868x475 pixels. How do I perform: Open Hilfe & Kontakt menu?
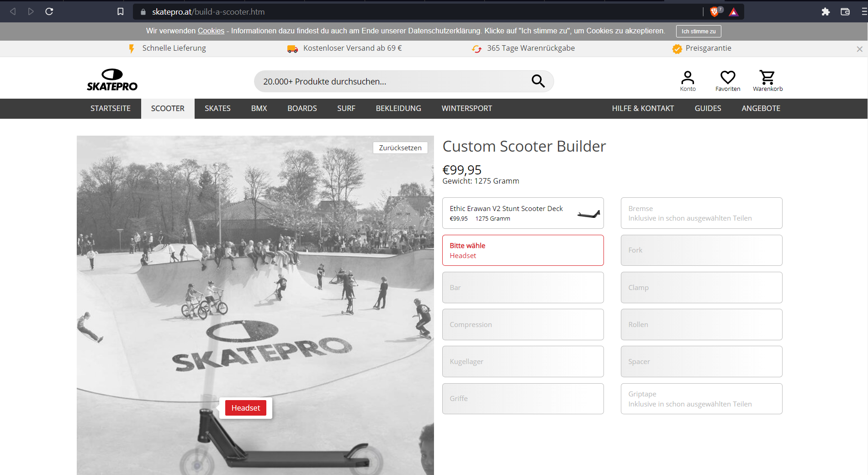(x=643, y=108)
